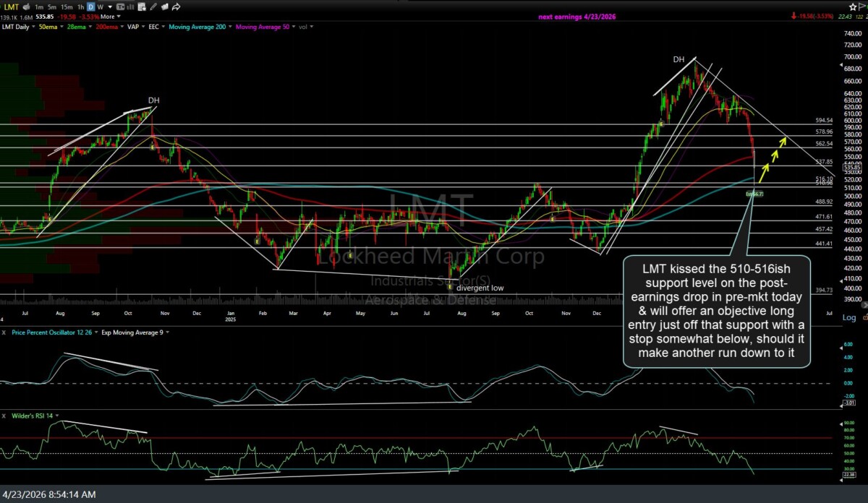Image resolution: width=868 pixels, height=503 pixels.
Task: Switch to 15m timeframe
Action: (x=67, y=7)
